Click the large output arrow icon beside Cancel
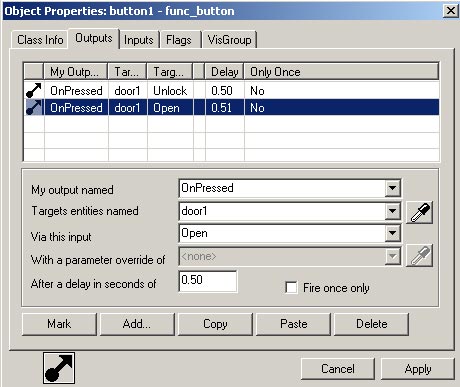Screen dimensions: 460x387 click(59, 368)
